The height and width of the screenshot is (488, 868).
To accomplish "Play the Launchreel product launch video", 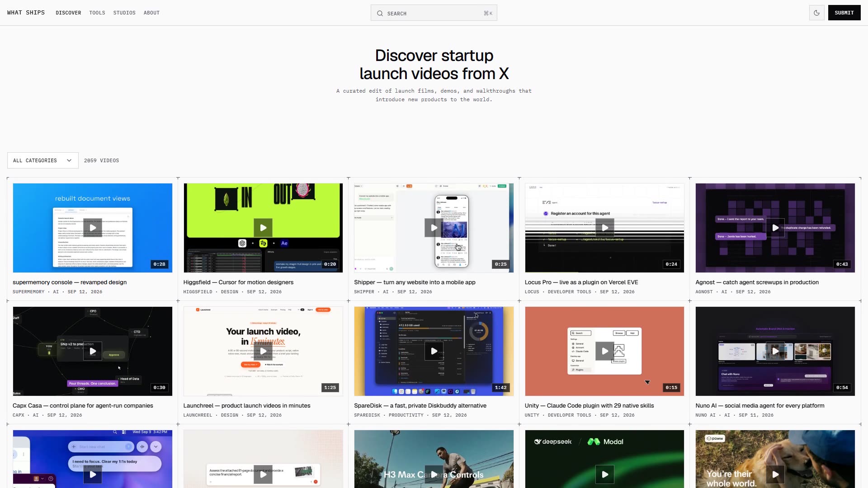I will point(263,351).
